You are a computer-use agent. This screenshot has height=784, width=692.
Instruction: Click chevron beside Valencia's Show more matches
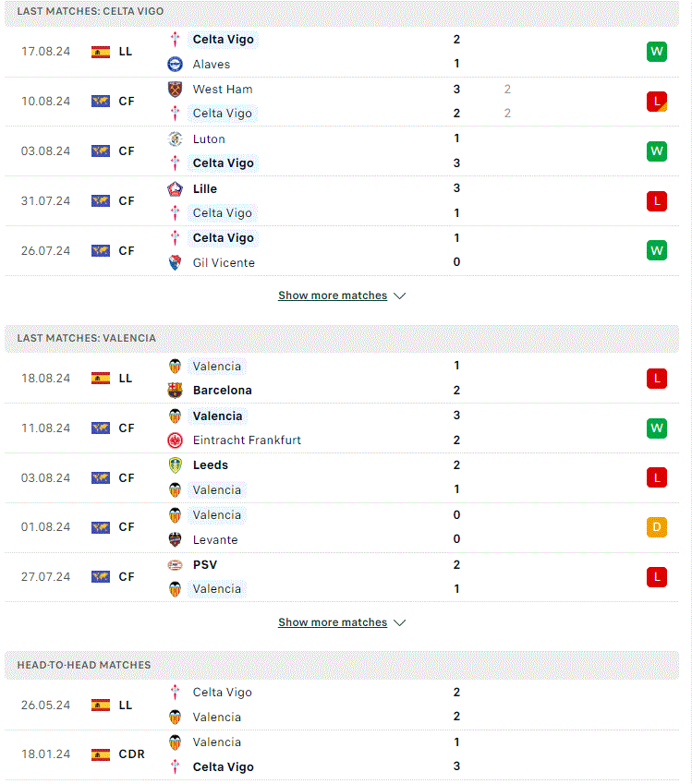coord(399,623)
